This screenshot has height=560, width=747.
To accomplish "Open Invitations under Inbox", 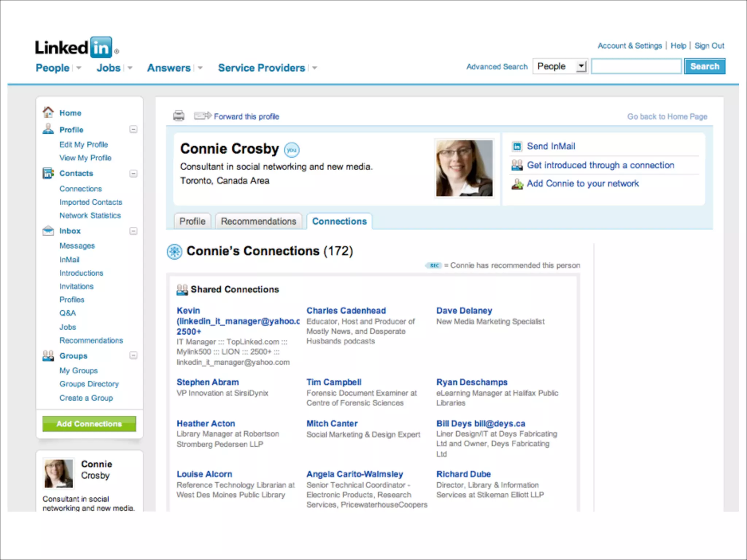I will coord(77,286).
